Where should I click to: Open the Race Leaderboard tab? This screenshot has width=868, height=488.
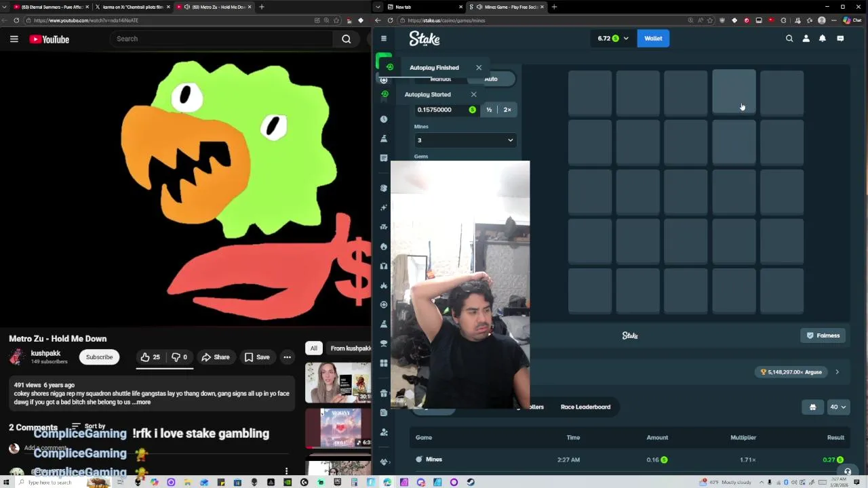[585, 407]
